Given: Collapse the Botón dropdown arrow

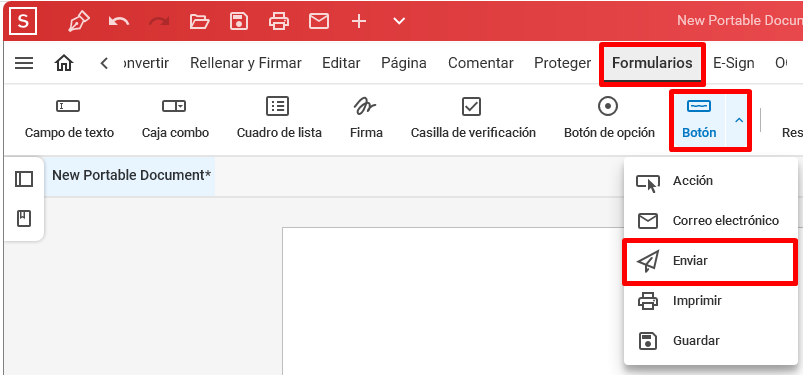Looking at the screenshot, I should [738, 120].
